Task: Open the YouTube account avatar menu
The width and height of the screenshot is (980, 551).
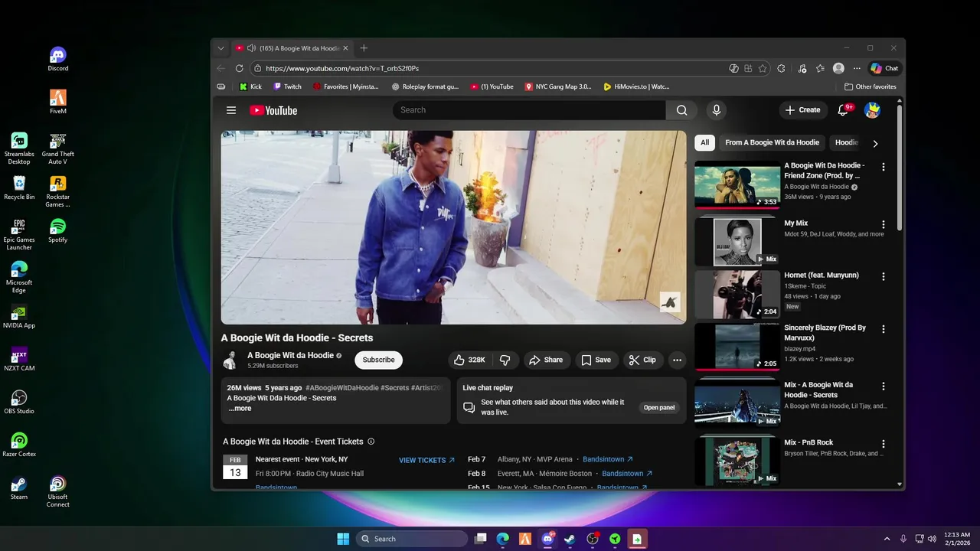Action: (872, 110)
